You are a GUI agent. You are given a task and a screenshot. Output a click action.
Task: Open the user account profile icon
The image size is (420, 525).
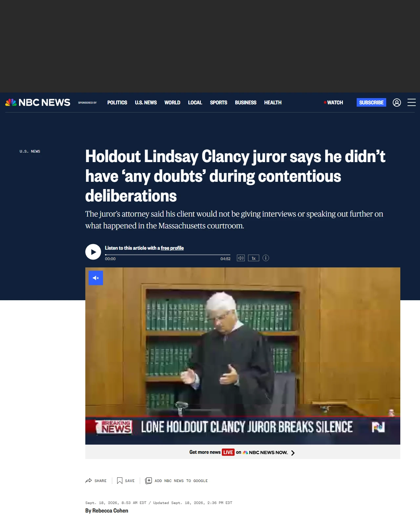click(x=397, y=103)
